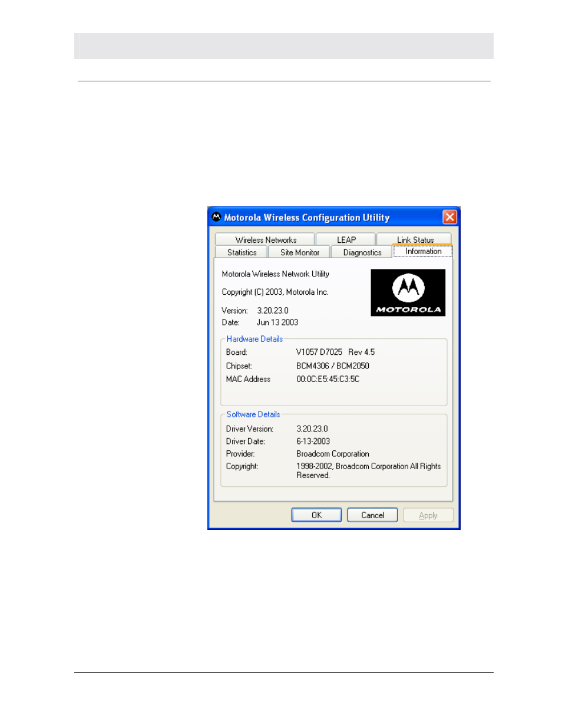Click the Driver Date: label
Image resolution: width=562 pixels, height=728 pixels.
245,441
